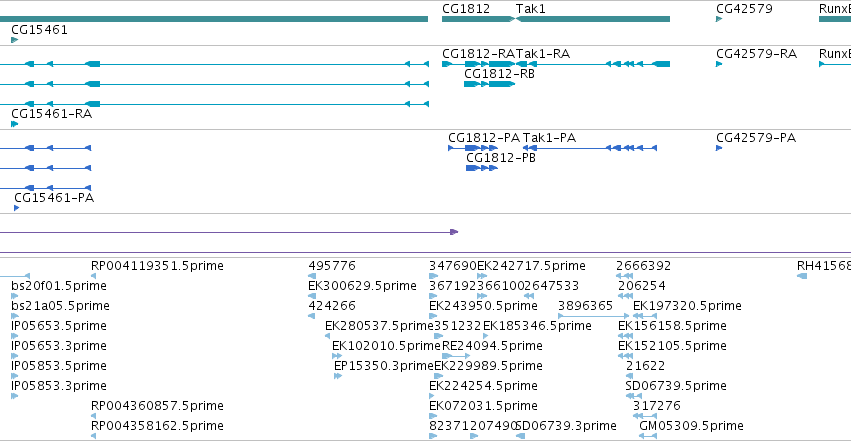Click the GM05309.5prime EST label
The height and width of the screenshot is (441, 851).
[691, 426]
